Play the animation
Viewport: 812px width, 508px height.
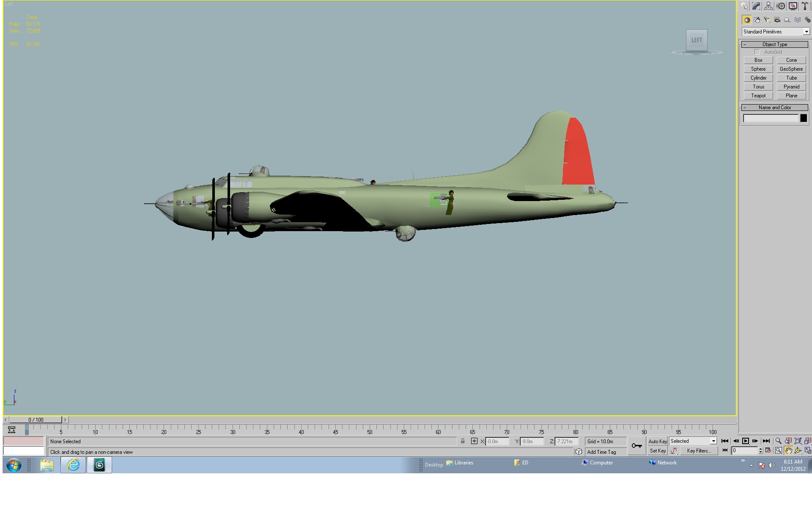tap(746, 441)
